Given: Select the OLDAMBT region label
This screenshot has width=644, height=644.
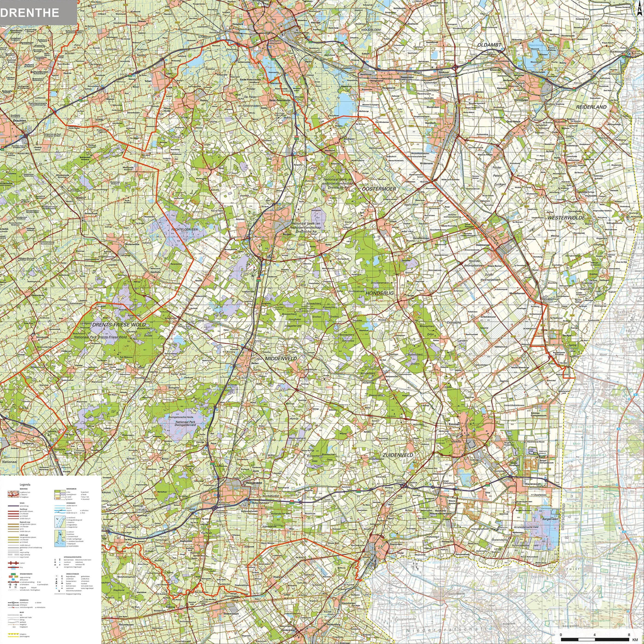Looking at the screenshot, I should click(489, 45).
